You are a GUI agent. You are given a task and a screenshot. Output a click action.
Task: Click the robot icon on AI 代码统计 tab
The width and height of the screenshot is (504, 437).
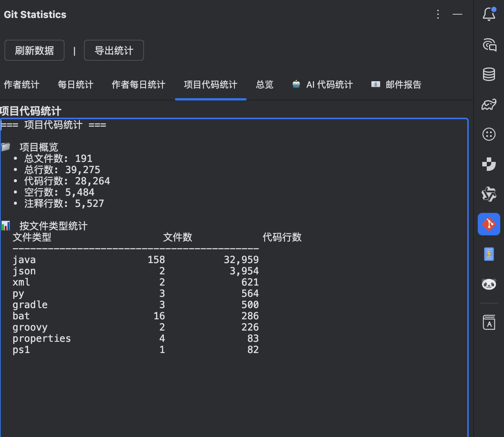296,84
